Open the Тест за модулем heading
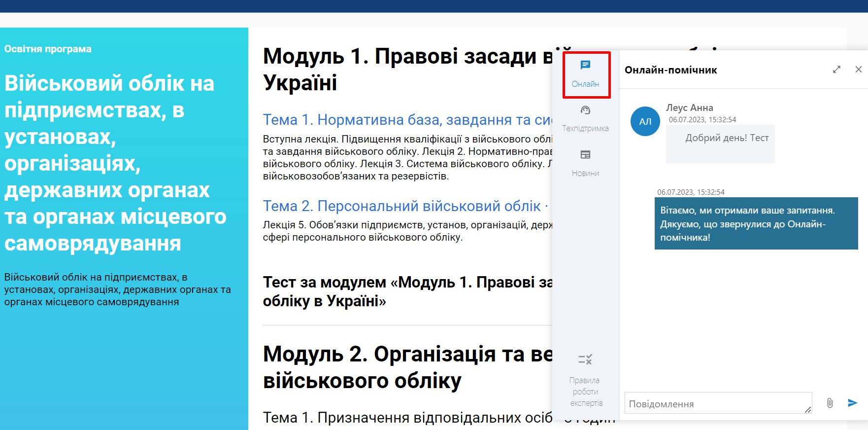868x430 pixels. click(407, 291)
